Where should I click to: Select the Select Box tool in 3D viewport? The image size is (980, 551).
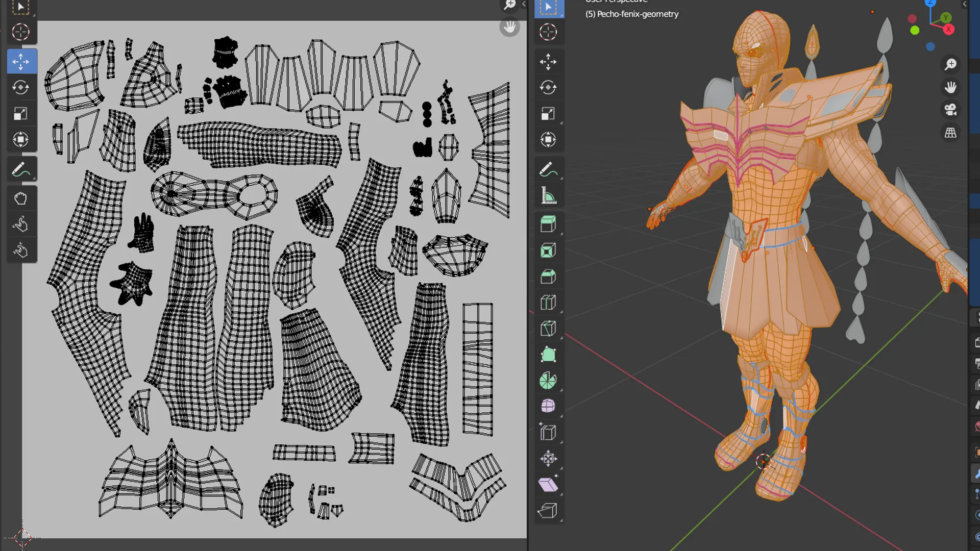click(x=549, y=7)
